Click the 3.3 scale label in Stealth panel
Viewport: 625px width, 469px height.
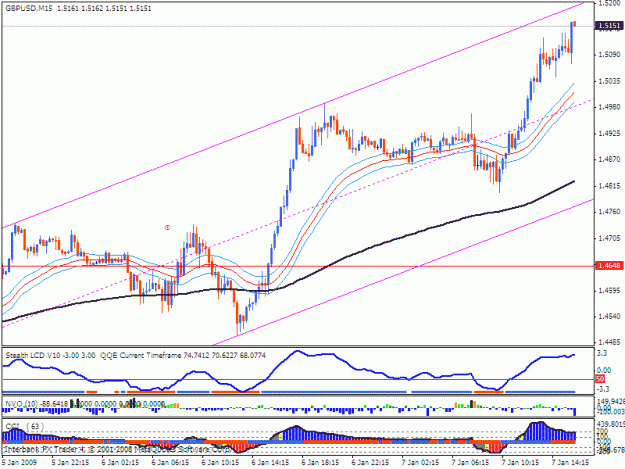click(x=602, y=353)
